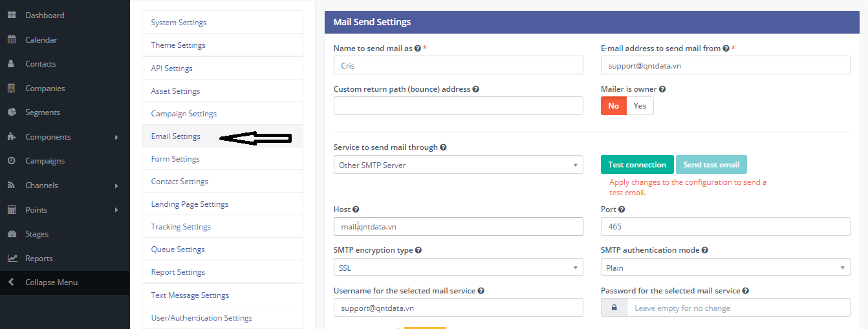Click the Calendar icon in sidebar

click(12, 39)
